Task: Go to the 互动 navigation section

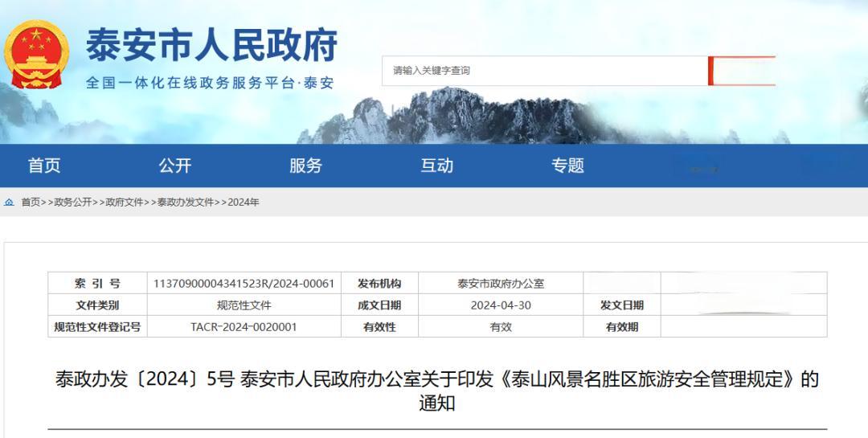Action: pyautogui.click(x=436, y=166)
